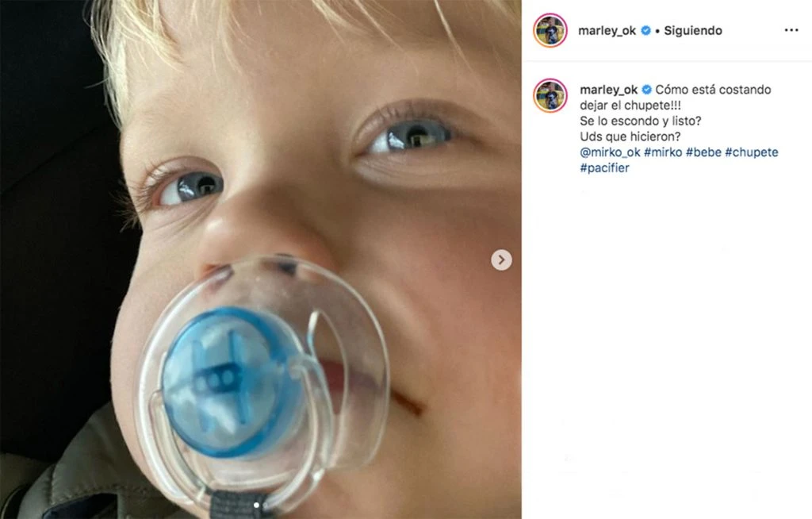
Task: Click marley_ok username in the caption
Action: click(608, 90)
